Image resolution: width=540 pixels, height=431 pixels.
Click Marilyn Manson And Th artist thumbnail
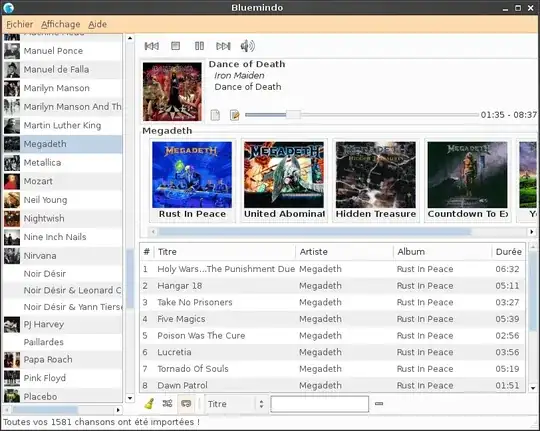point(12,107)
